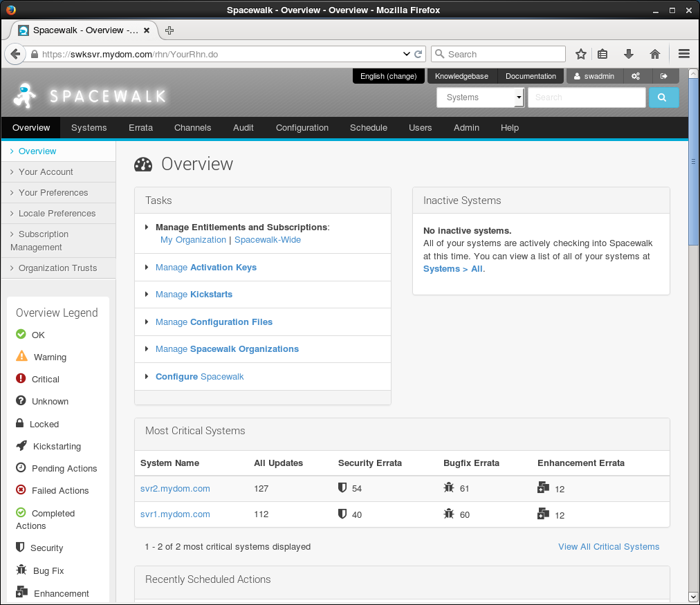Click the green OK legend icon
The image size is (700, 605).
point(21,334)
